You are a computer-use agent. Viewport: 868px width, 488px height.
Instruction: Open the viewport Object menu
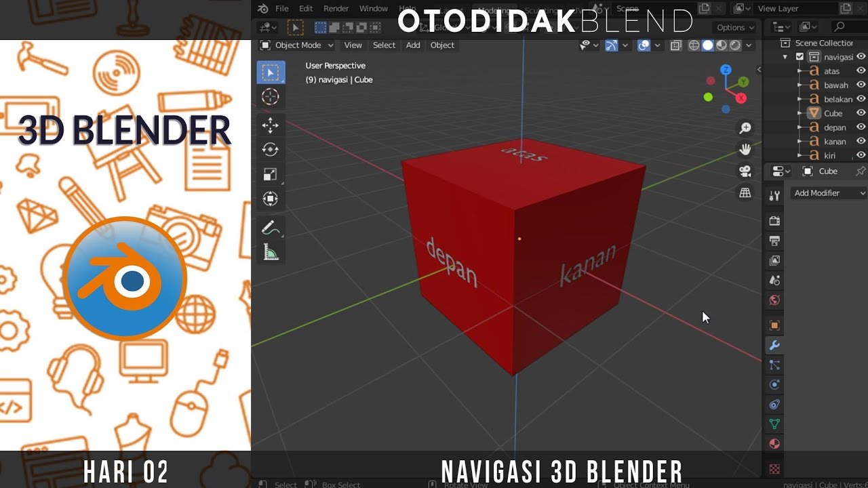(442, 45)
